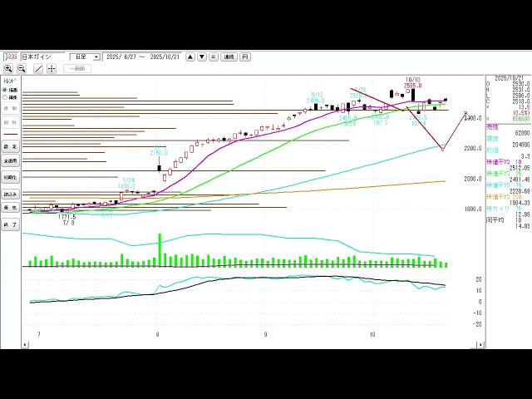This screenshot has height=399, width=532.
Task: Click the 読込み load button
Action: 10,193
